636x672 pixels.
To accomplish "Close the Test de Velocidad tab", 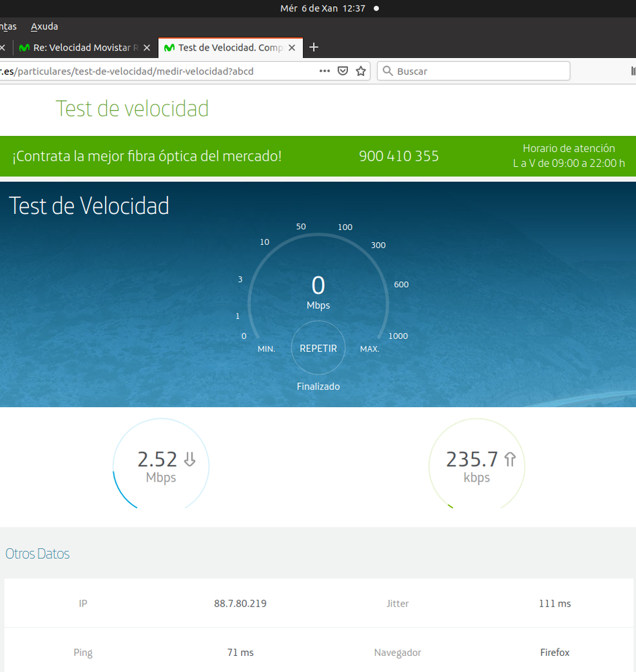I will 291,48.
